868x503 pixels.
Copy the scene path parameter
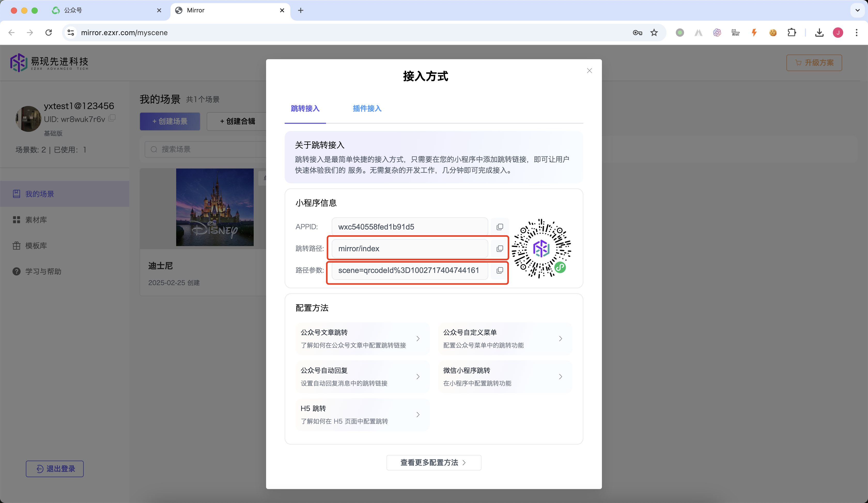(x=499, y=270)
